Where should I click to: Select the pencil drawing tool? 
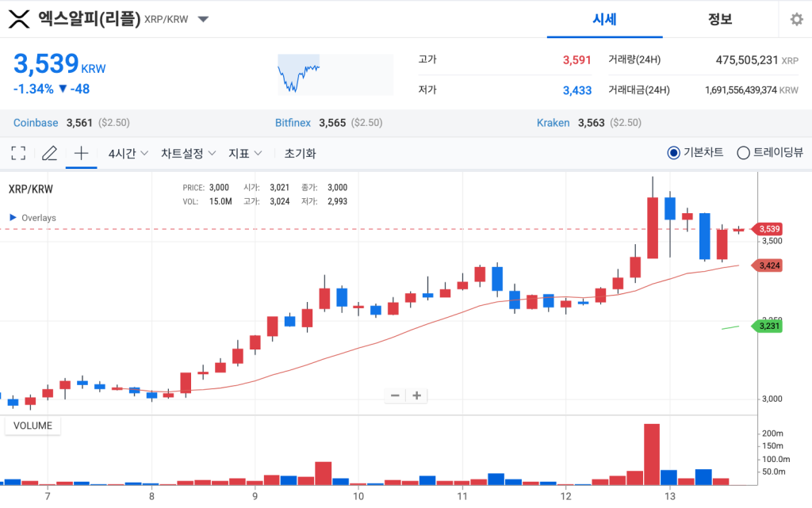click(49, 153)
